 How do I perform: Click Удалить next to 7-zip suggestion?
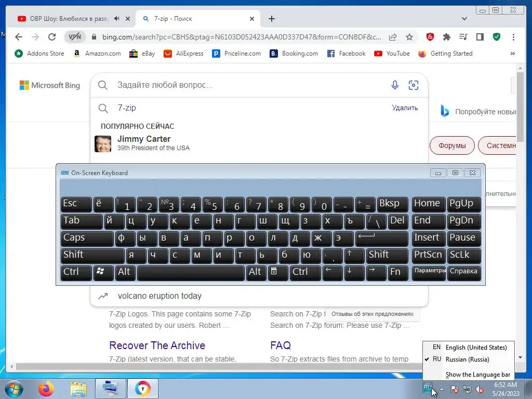(x=405, y=108)
